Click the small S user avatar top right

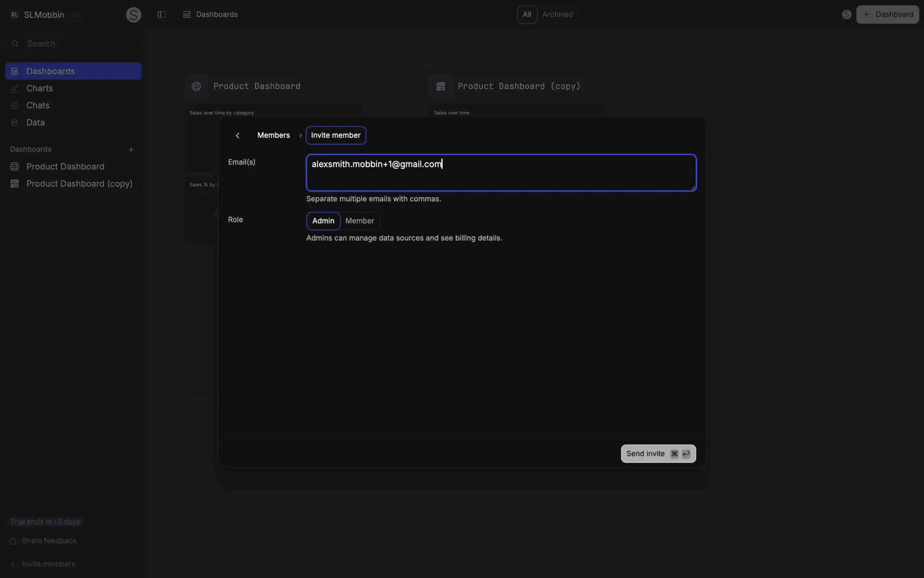[x=847, y=14]
